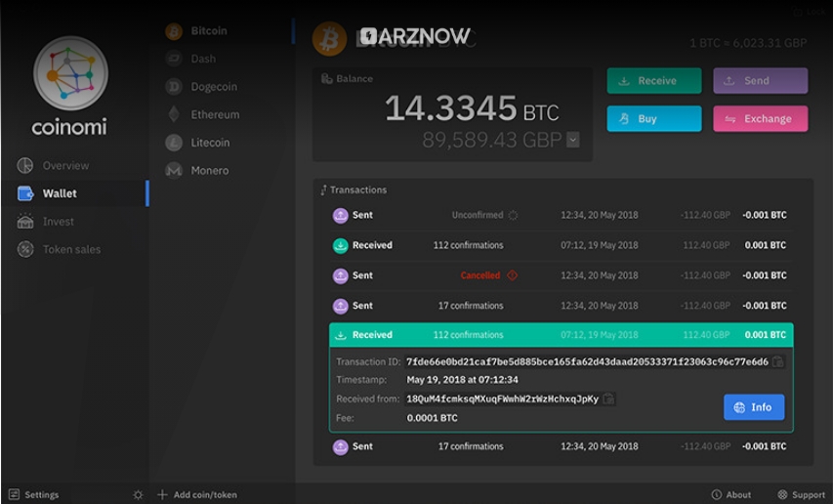Screen dimensions: 833x504
Task: Click the Lock wallet icon
Action: point(798,12)
